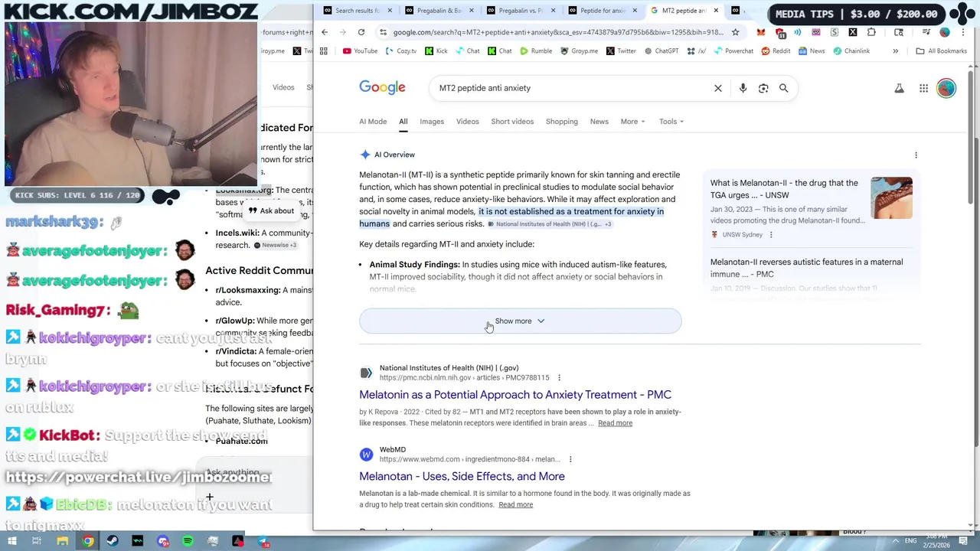
Task: Open the Google account avatar
Action: (947, 88)
